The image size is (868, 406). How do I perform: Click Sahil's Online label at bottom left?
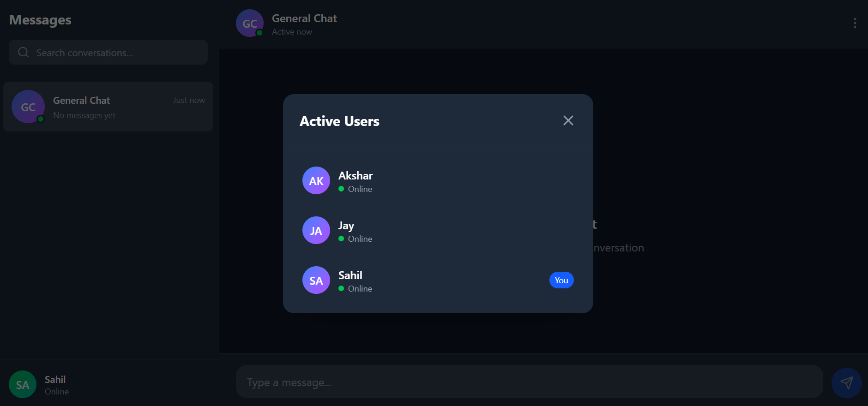(x=56, y=391)
